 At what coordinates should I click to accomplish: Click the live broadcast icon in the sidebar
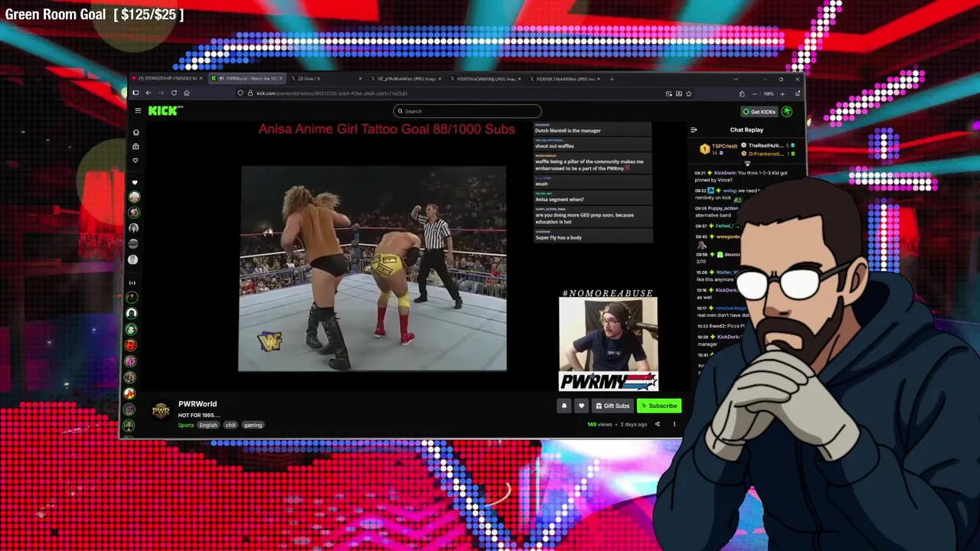(132, 282)
